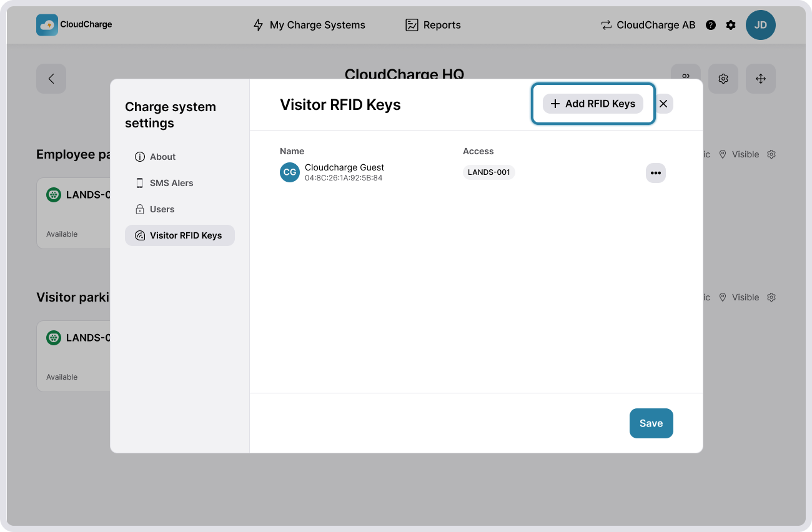Open the gear icon beside Visitor parking Visible

click(771, 297)
